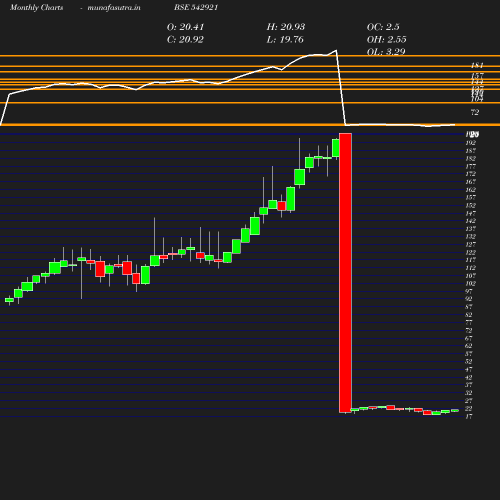Viewport: 500px width, 500px height.
Task: Click the munafasutra.in site label
Action: [x=114, y=8]
